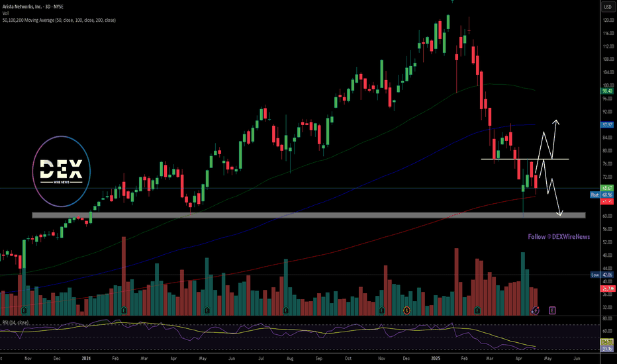
Task: Open the May 2024 earnings marker
Action: coord(207,310)
